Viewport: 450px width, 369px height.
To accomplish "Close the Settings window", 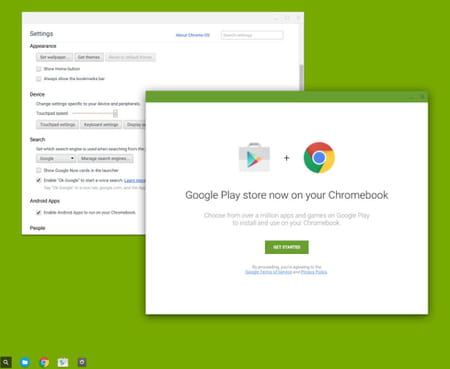I will (x=298, y=18).
